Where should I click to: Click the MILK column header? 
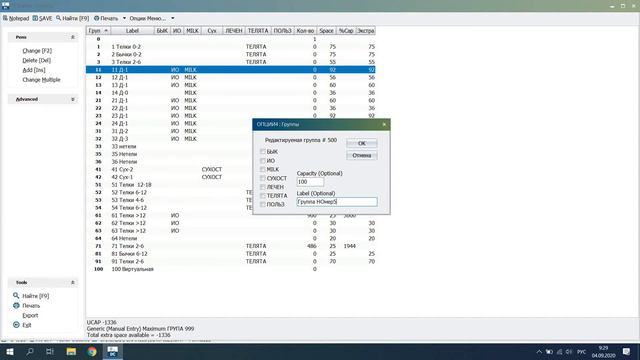pos(192,31)
